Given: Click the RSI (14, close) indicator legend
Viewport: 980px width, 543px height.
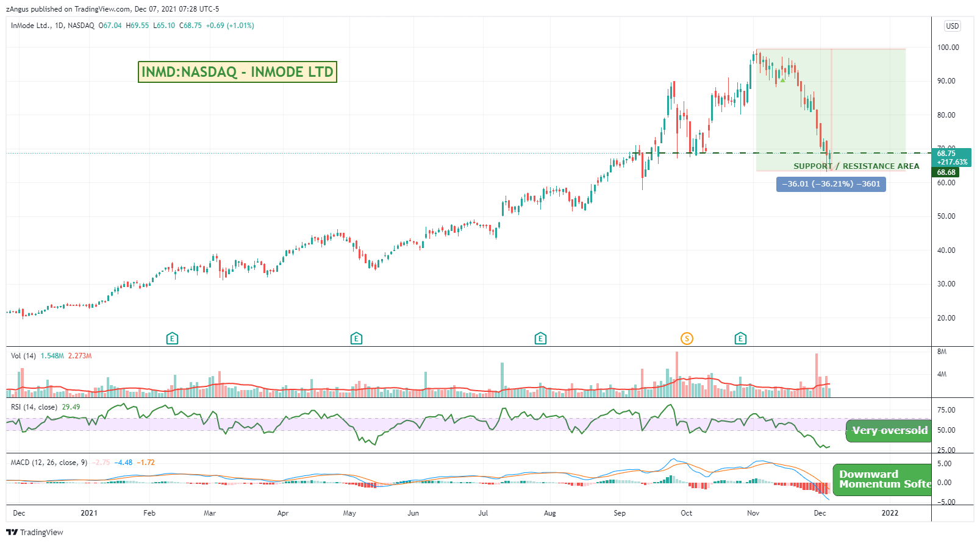Looking at the screenshot, I should pos(34,407).
